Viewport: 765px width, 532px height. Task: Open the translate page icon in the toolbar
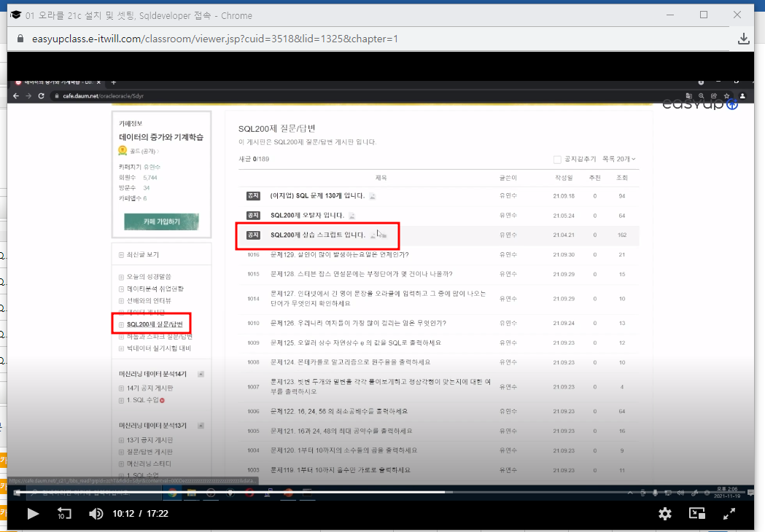pyautogui.click(x=688, y=95)
